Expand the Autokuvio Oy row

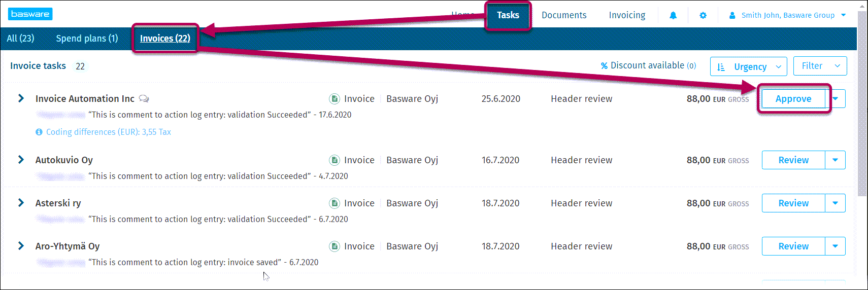pyautogui.click(x=21, y=160)
